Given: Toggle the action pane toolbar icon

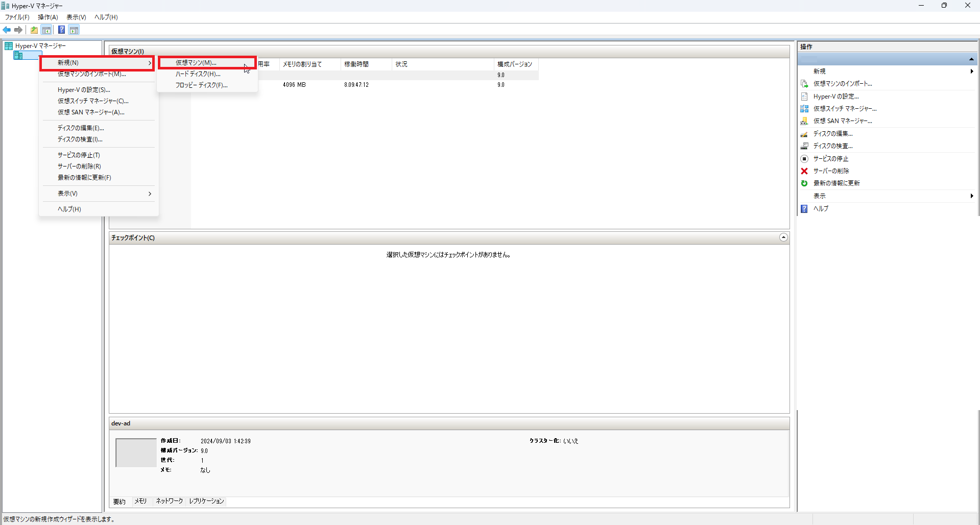Looking at the screenshot, I should (x=74, y=30).
